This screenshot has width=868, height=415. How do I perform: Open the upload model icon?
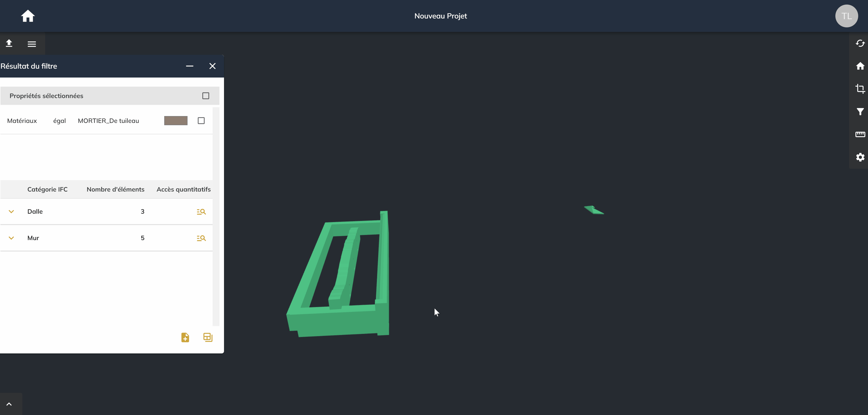point(9,44)
